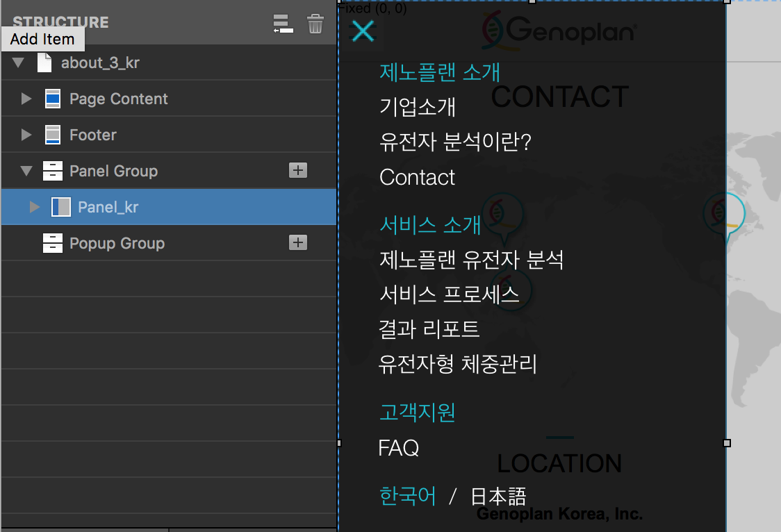Select the Popup Group tree item

tap(169, 243)
